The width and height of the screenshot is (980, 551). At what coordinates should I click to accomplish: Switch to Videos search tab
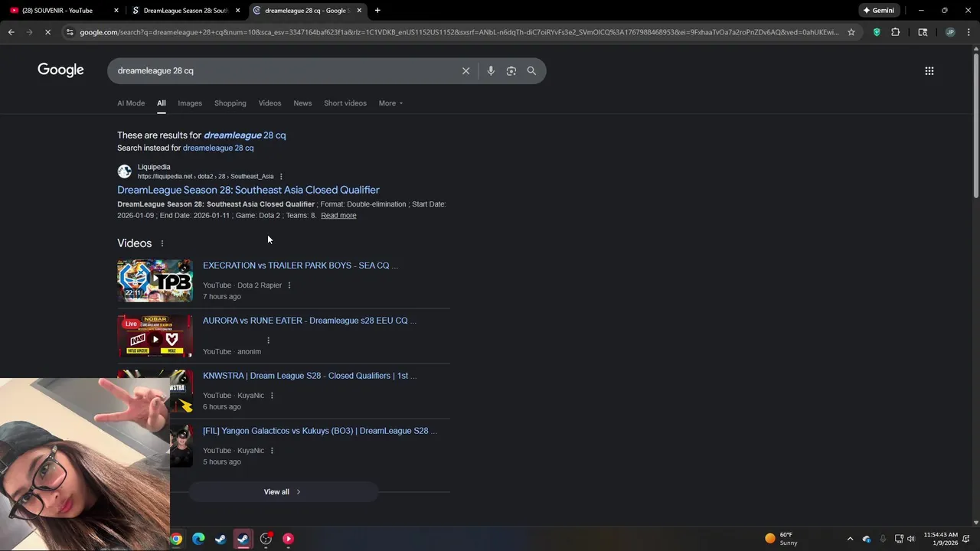tap(269, 103)
